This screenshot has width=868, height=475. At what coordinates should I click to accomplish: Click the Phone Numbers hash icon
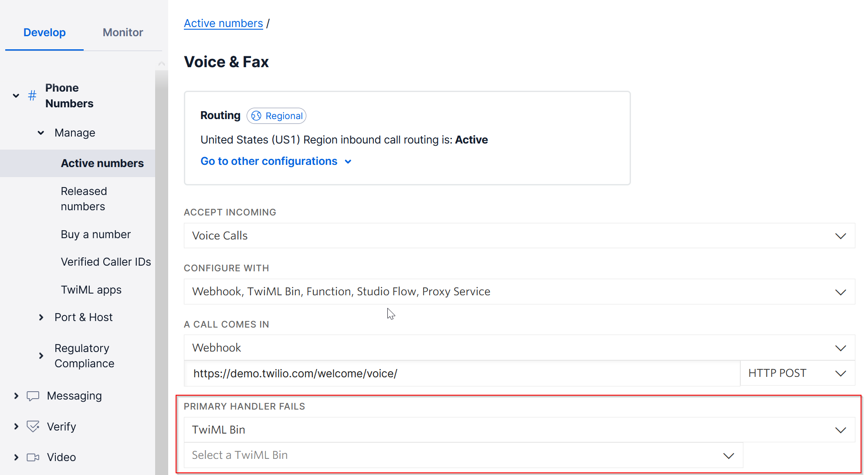tap(32, 96)
